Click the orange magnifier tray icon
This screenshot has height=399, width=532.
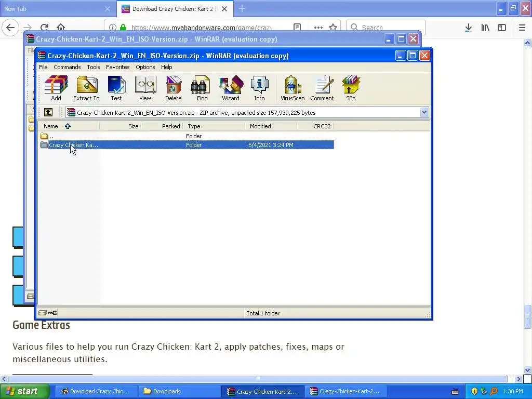coord(494,391)
